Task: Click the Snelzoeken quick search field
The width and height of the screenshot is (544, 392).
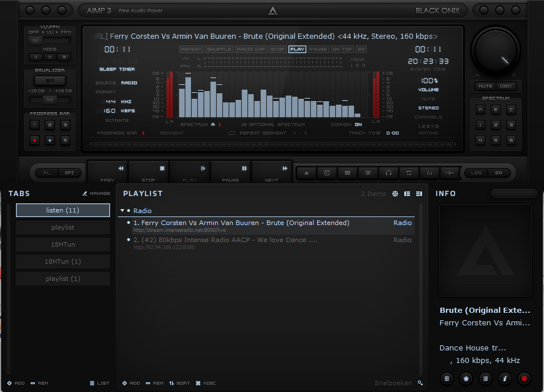Action: (393, 383)
